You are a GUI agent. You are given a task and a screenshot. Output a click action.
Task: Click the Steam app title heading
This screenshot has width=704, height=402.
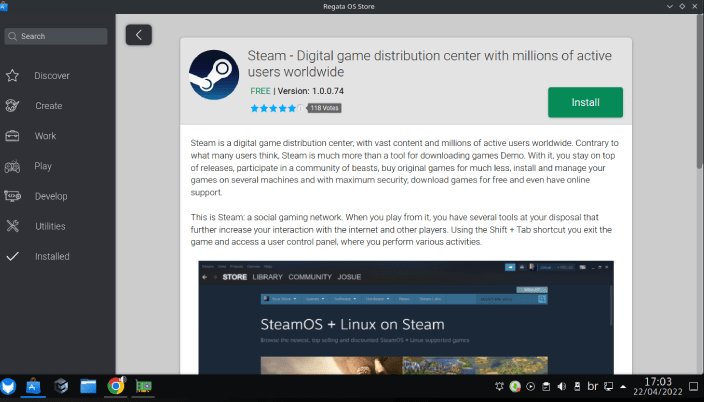tap(429, 63)
